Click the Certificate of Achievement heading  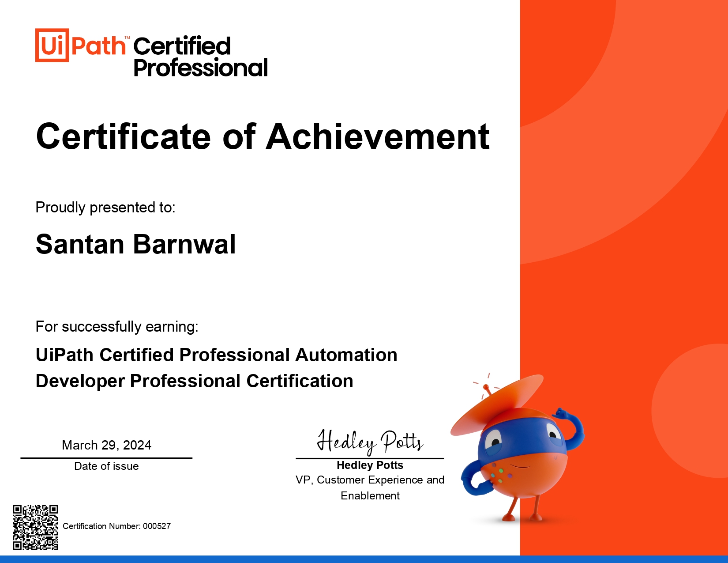[263, 136]
